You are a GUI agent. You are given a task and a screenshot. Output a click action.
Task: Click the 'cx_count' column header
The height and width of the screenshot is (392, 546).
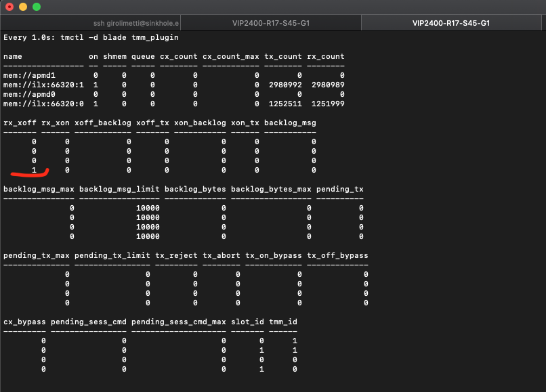(x=179, y=56)
